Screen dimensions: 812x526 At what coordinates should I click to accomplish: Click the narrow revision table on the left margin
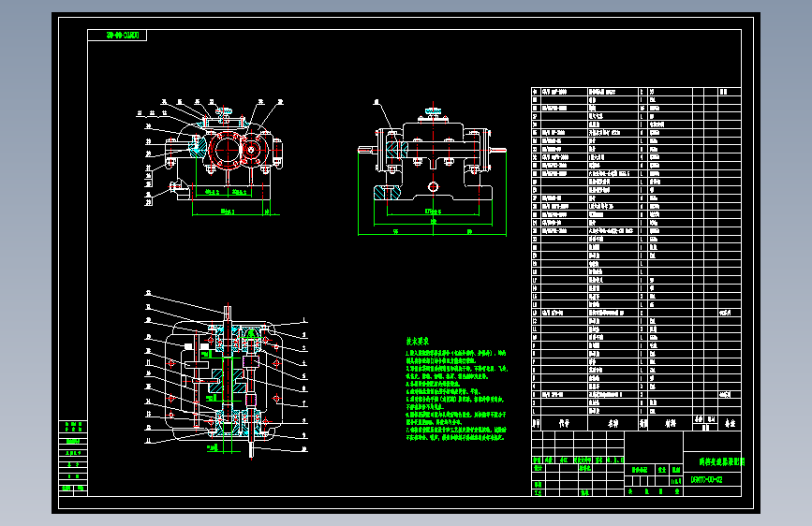tap(73, 459)
